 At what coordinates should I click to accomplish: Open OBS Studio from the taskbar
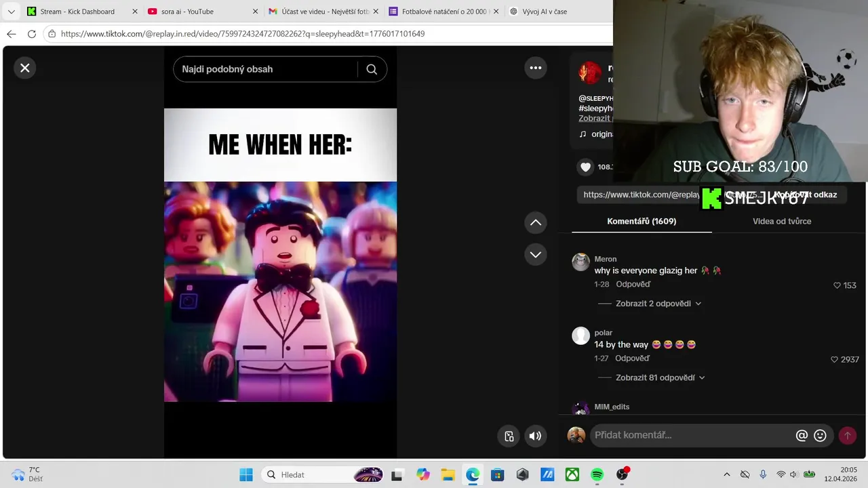pyautogui.click(x=622, y=474)
